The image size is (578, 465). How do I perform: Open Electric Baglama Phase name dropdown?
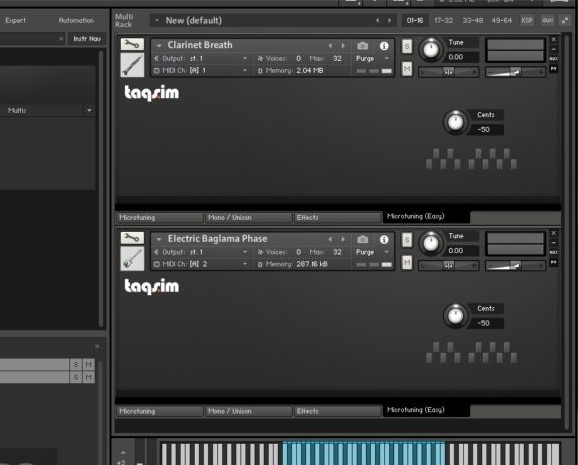(159, 239)
